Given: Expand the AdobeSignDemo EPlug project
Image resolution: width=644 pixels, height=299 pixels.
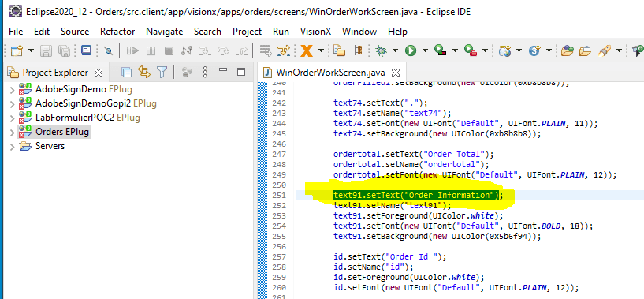Looking at the screenshot, I should [12, 90].
